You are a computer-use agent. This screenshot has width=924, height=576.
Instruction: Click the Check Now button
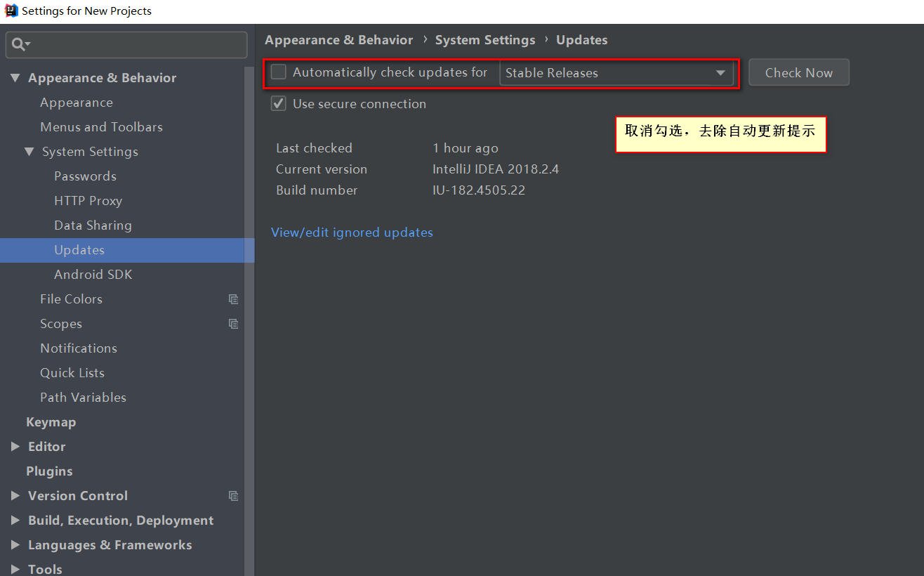(799, 73)
